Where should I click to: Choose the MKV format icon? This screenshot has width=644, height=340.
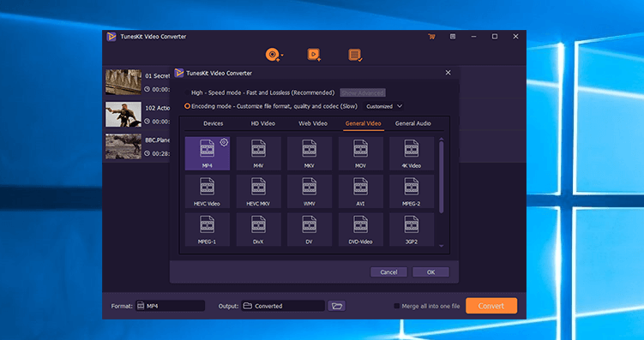[310, 153]
